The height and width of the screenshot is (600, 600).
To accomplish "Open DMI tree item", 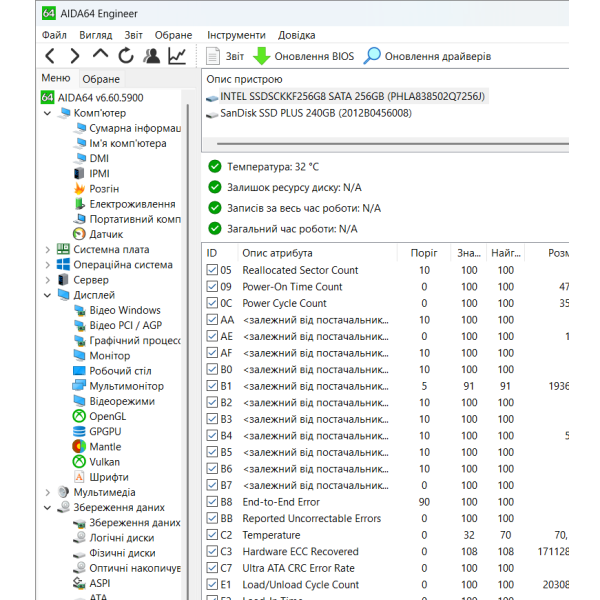I will [91, 158].
